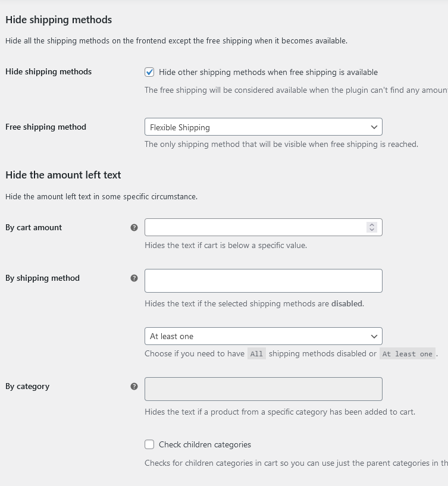Viewport: 448px width, 486px height.
Task: Click the By cart amount label
Action: [x=33, y=227]
